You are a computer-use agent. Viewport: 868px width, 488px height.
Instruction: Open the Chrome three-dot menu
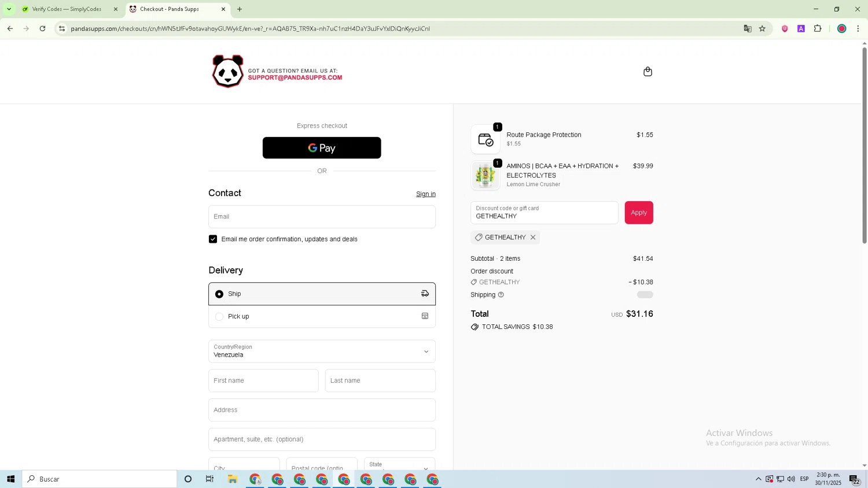pos(858,28)
